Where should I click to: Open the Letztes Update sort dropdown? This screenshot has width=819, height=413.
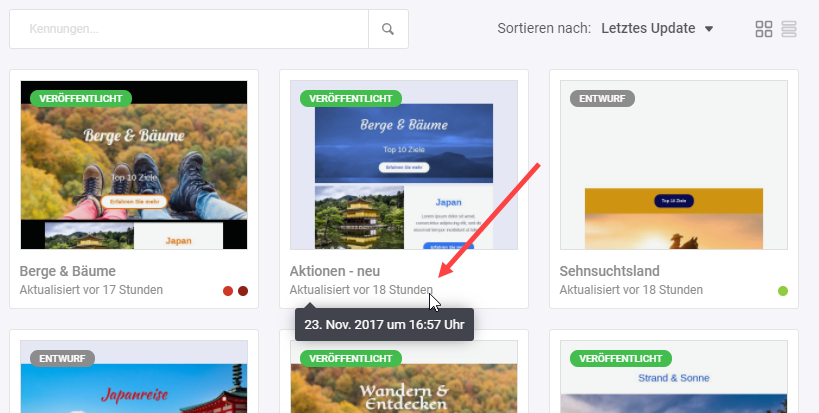657,28
